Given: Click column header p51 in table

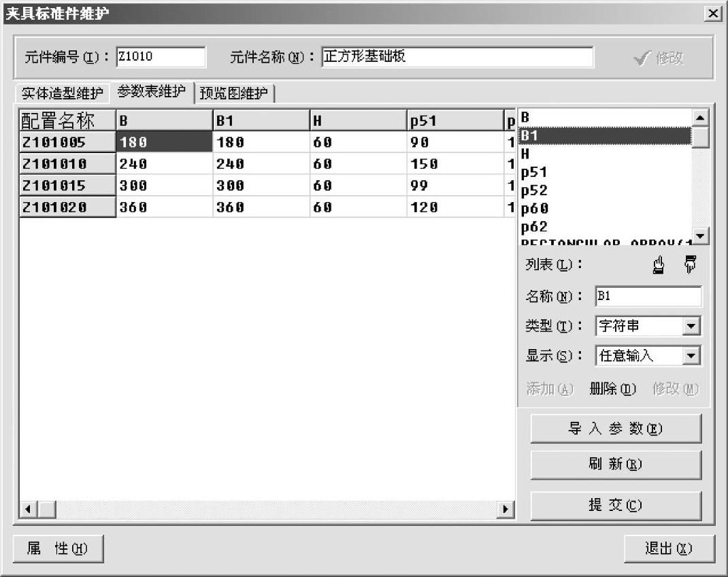Looking at the screenshot, I should tap(455, 120).
